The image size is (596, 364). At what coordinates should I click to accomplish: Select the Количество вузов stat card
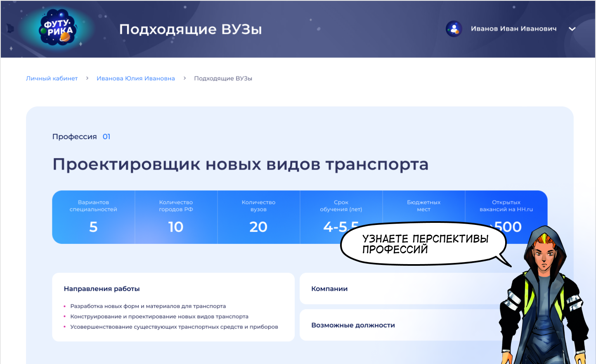[258, 217]
